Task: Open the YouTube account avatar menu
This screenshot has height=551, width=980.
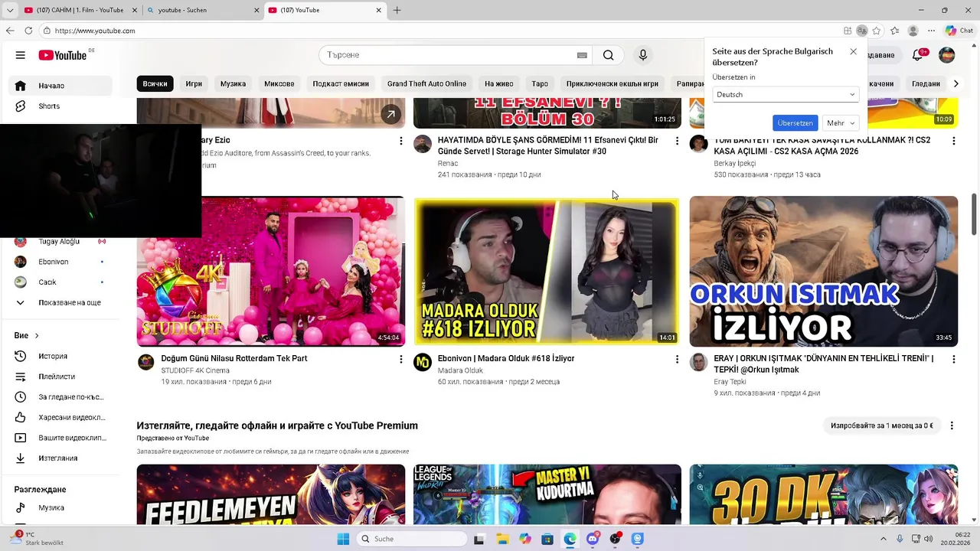Action: coord(947,55)
